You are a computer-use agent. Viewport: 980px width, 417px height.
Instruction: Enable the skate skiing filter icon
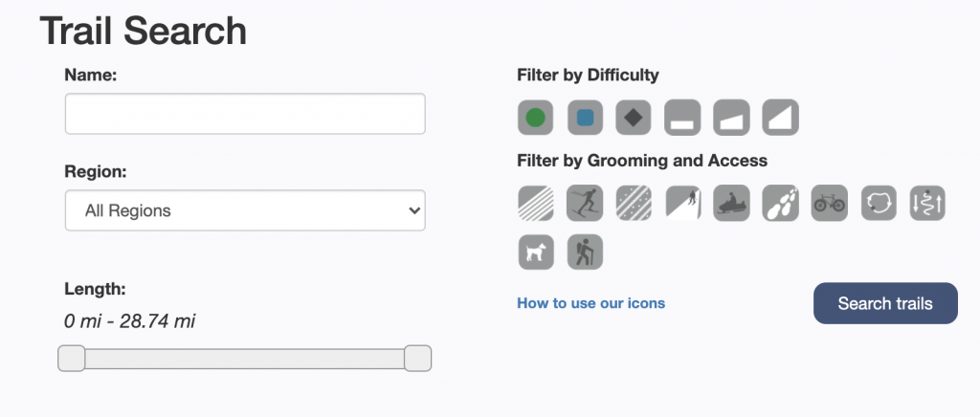(585, 203)
